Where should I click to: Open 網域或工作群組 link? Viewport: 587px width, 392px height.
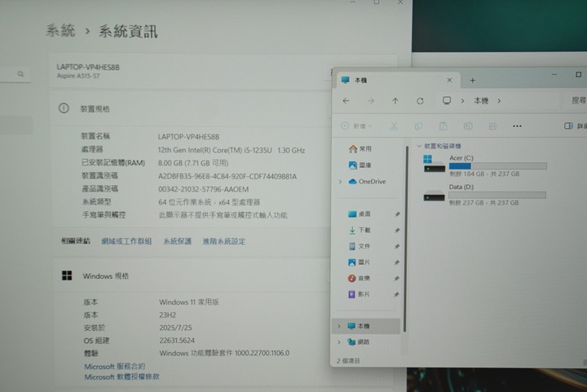point(126,241)
